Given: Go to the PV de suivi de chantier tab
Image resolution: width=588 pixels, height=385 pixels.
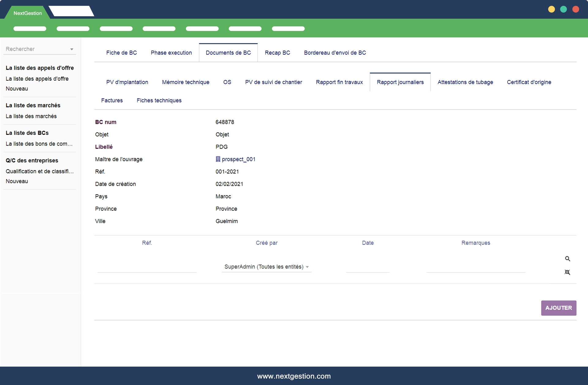Looking at the screenshot, I should (273, 82).
